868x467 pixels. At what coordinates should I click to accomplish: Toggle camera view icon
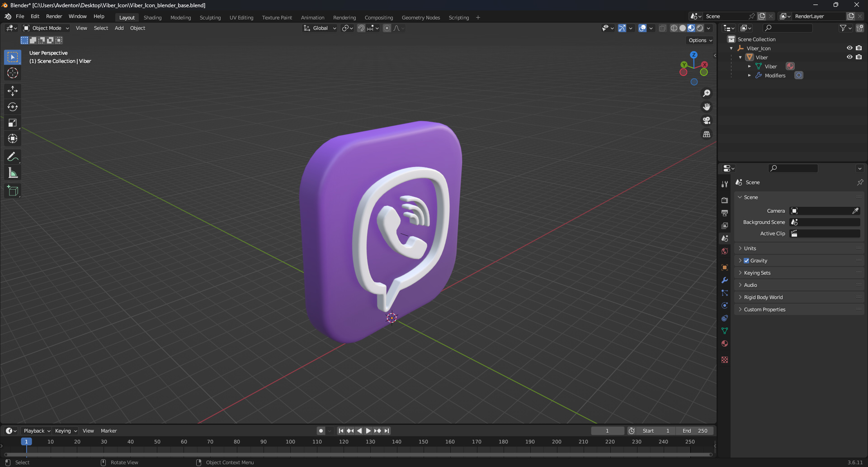click(707, 120)
